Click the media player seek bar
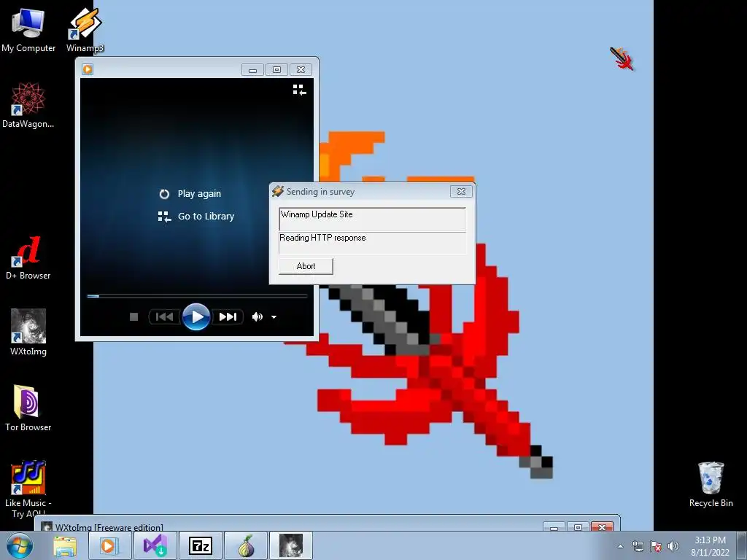 tap(197, 296)
